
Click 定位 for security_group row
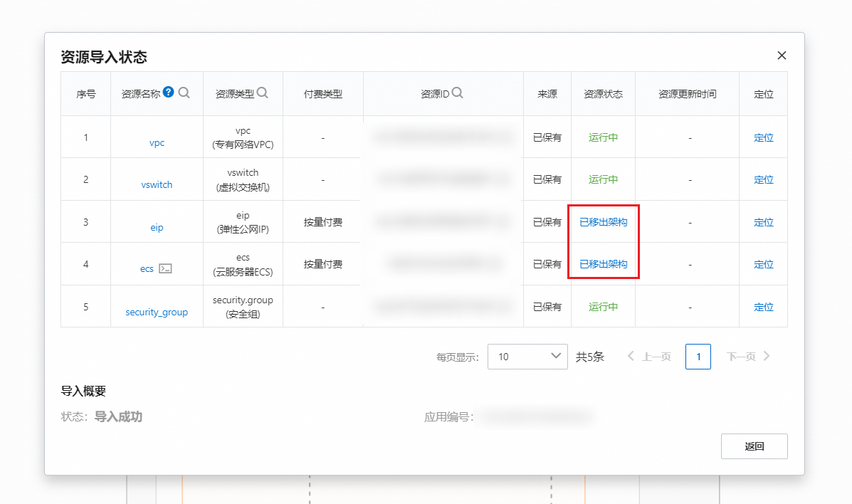764,308
